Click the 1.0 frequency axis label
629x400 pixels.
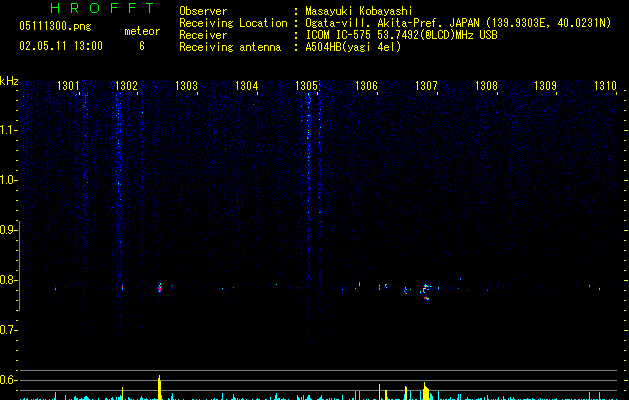coord(8,180)
